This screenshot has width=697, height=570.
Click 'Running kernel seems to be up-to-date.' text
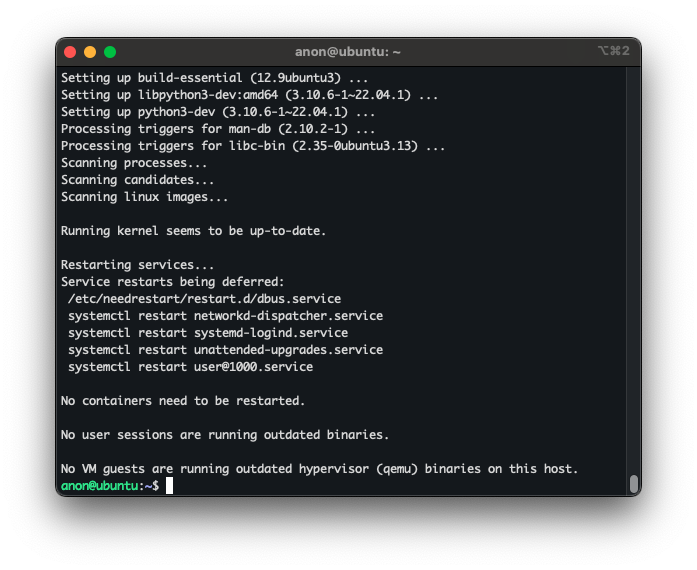[193, 231]
